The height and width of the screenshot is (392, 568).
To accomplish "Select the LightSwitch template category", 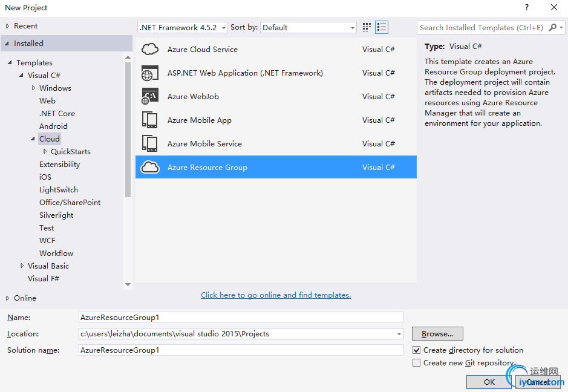I will (x=58, y=189).
